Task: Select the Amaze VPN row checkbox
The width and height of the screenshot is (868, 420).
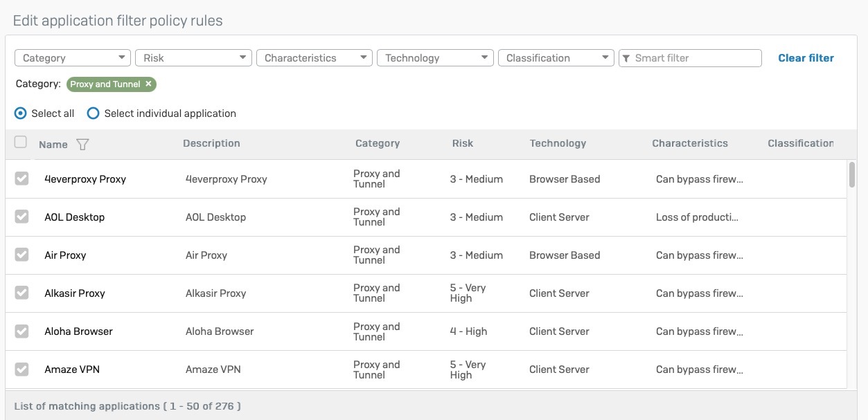Action: pyautogui.click(x=22, y=369)
